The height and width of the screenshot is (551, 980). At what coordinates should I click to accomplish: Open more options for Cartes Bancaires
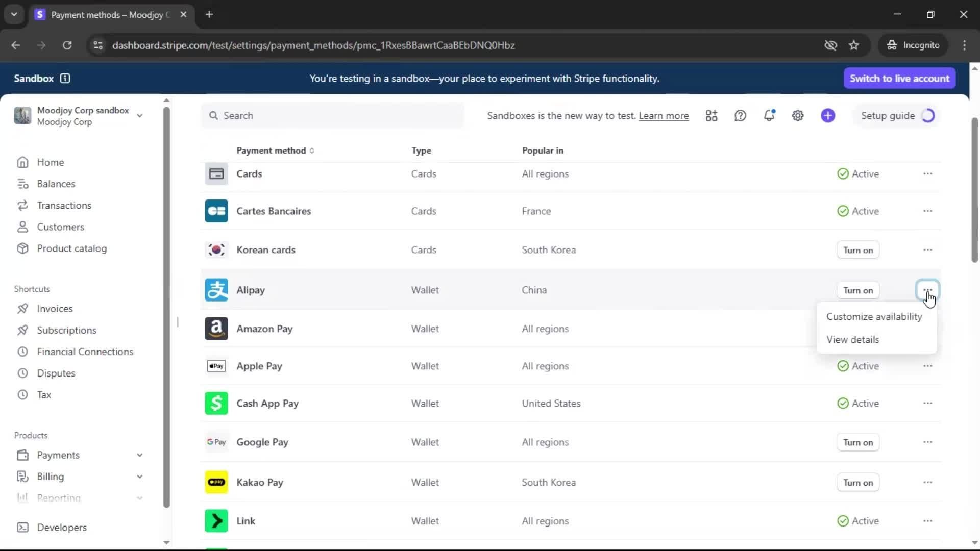927,211
